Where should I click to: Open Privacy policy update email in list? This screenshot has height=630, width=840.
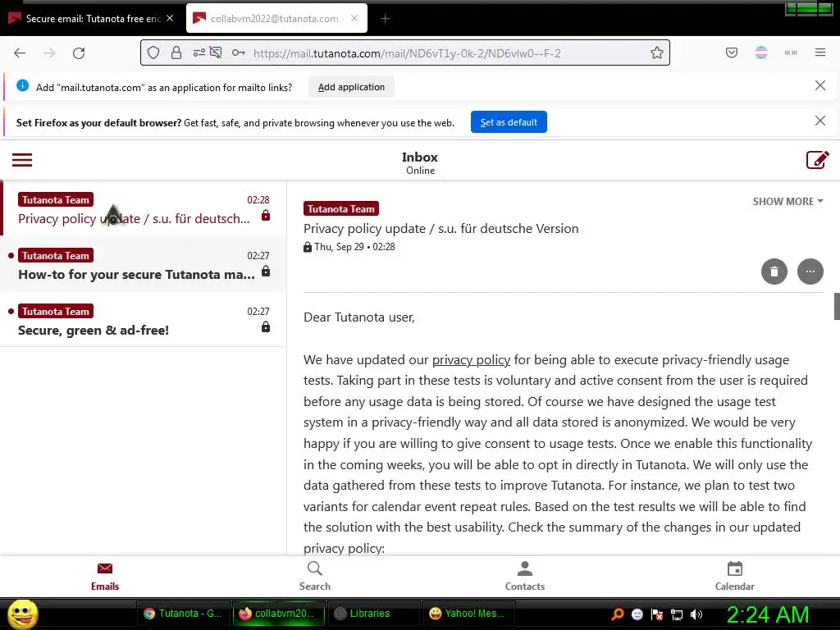pos(144,209)
